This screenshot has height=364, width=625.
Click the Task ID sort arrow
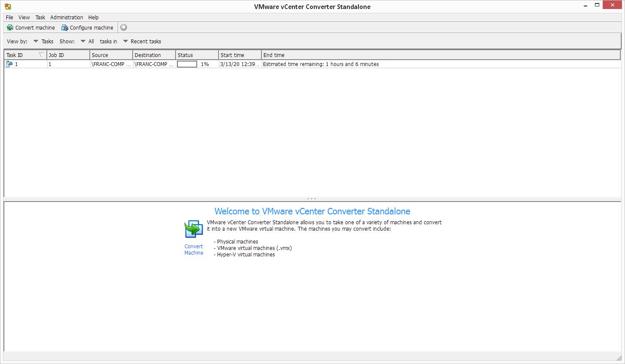click(x=41, y=55)
